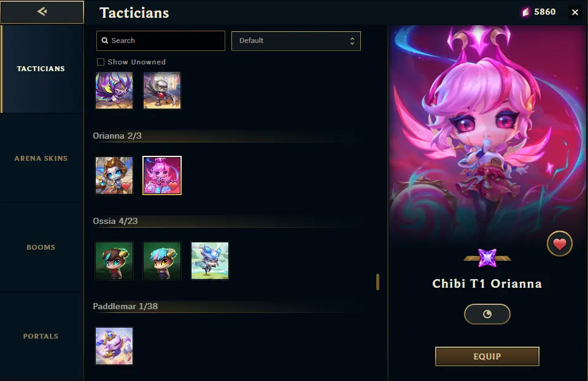
Task: Click the dropdown arrows on Default selector
Action: tap(352, 41)
